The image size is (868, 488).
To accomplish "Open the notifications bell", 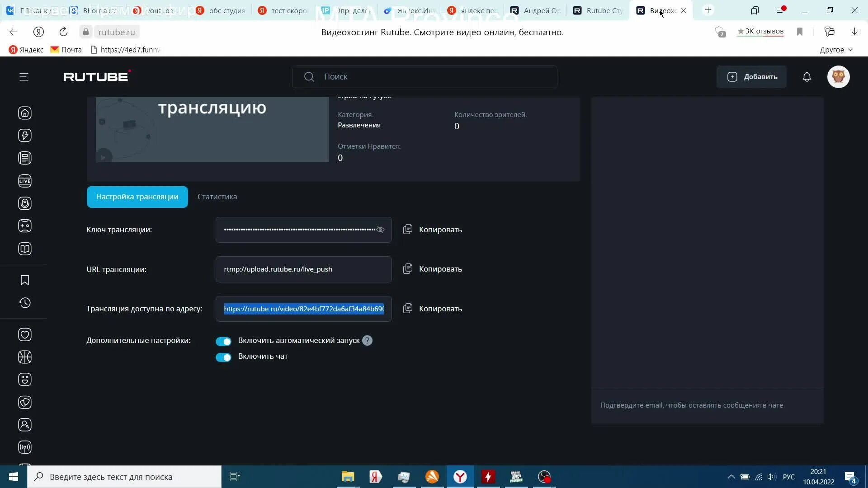I will point(807,77).
